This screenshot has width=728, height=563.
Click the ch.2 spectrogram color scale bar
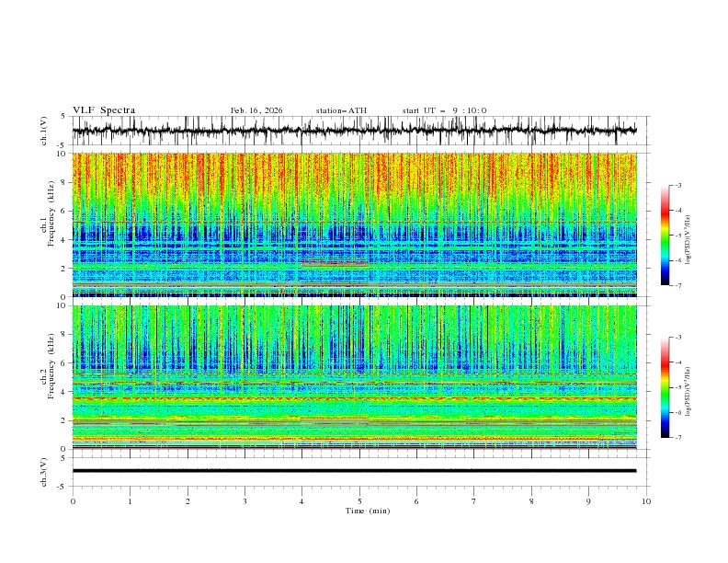(x=665, y=387)
